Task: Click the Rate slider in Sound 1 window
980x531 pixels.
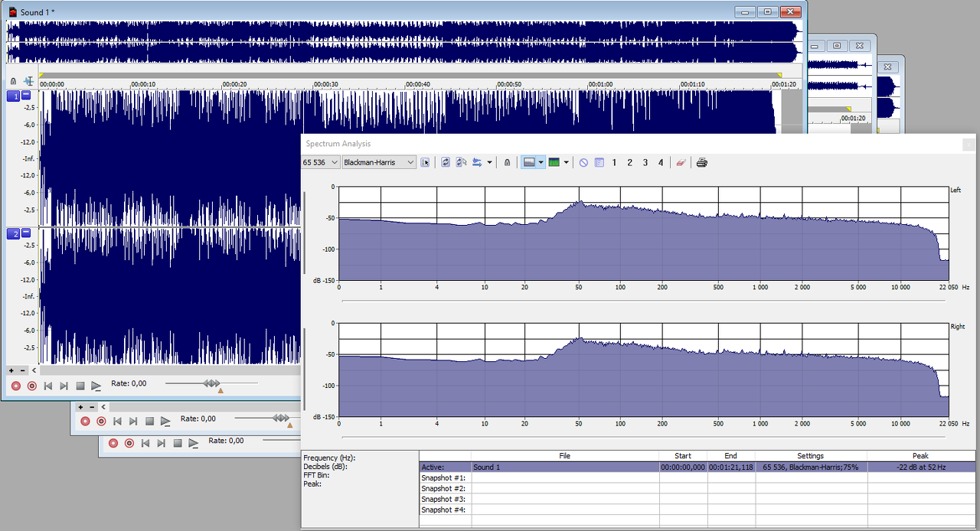Action: click(x=212, y=383)
